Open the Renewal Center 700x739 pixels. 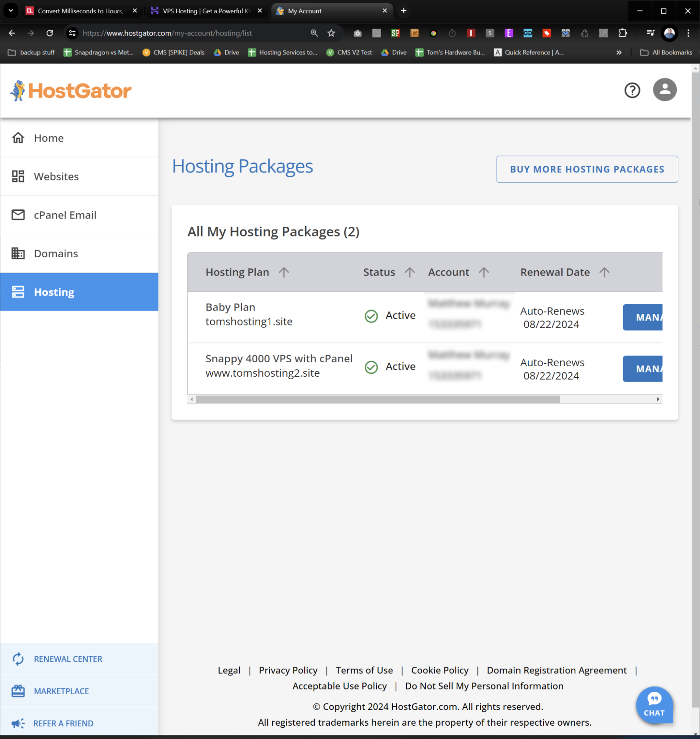click(79, 659)
